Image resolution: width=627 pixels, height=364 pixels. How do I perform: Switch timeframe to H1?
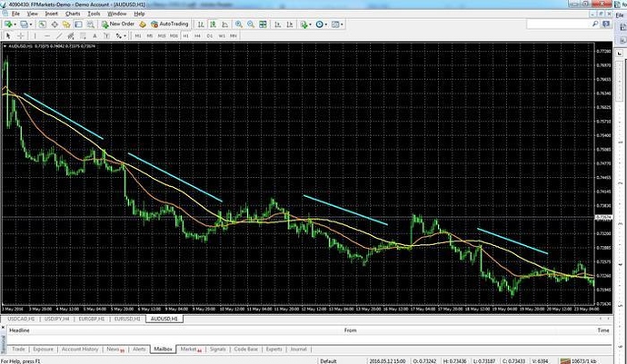pos(185,36)
